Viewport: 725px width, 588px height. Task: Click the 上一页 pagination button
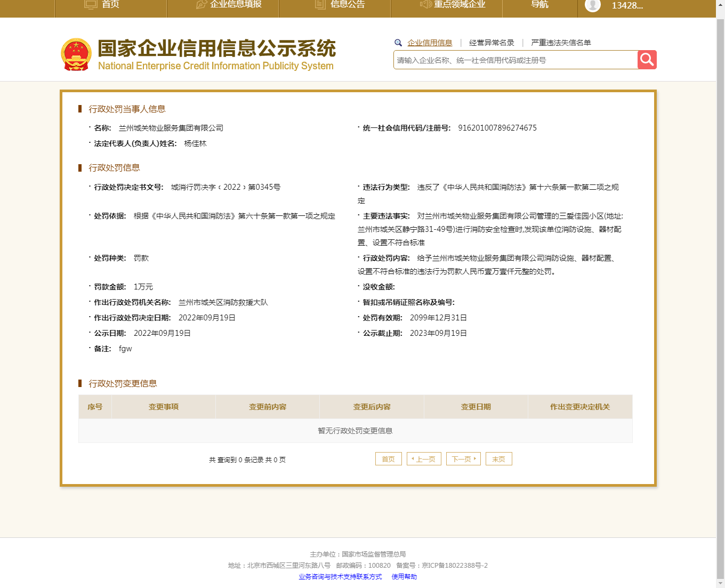click(424, 459)
